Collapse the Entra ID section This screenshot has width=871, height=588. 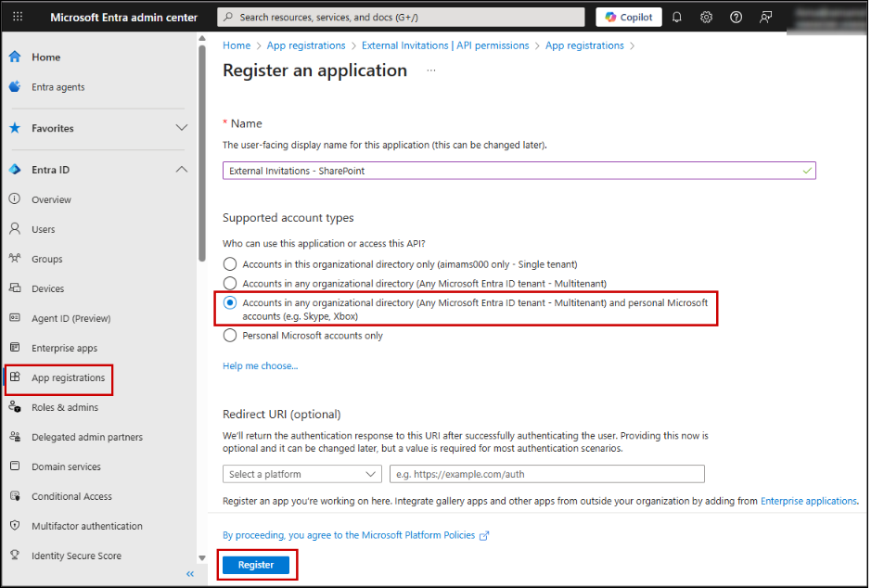182,170
